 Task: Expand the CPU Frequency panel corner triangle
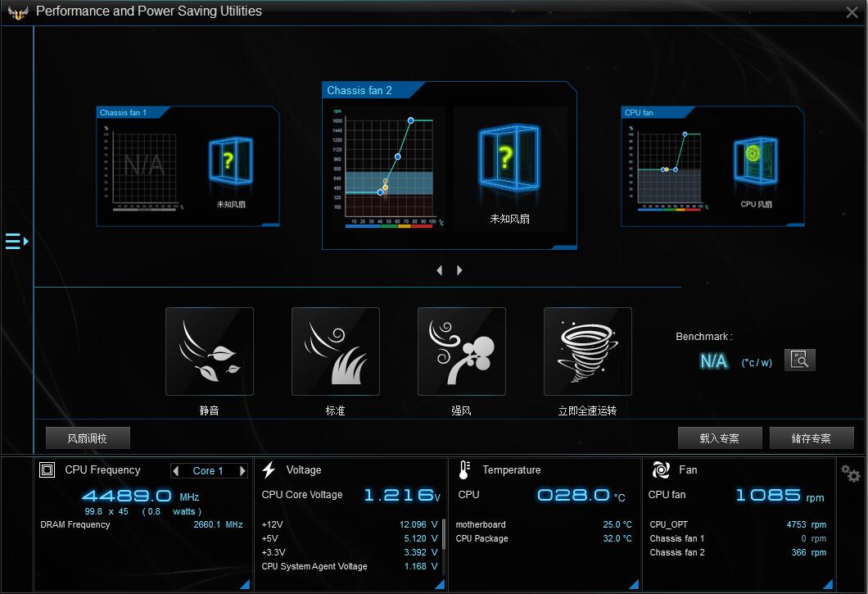tap(245, 584)
